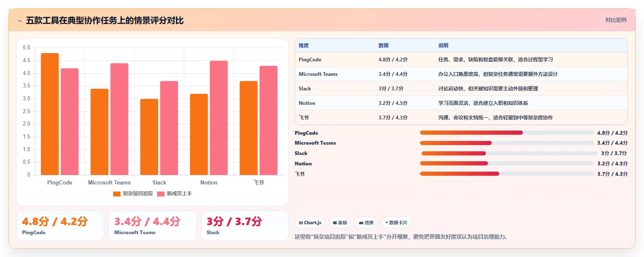Click 飞书 pink bar in chart
Screen dimensions: 644x257
point(268,120)
